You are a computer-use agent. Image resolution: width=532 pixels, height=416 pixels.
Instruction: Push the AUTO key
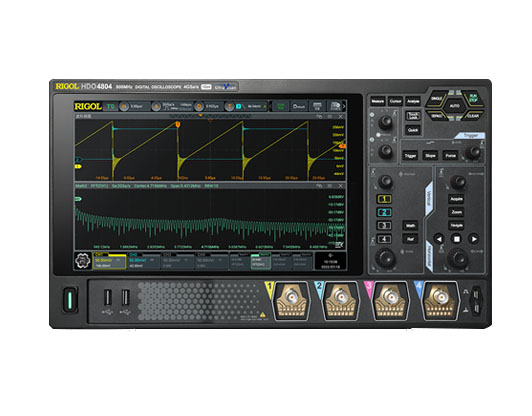tap(455, 106)
